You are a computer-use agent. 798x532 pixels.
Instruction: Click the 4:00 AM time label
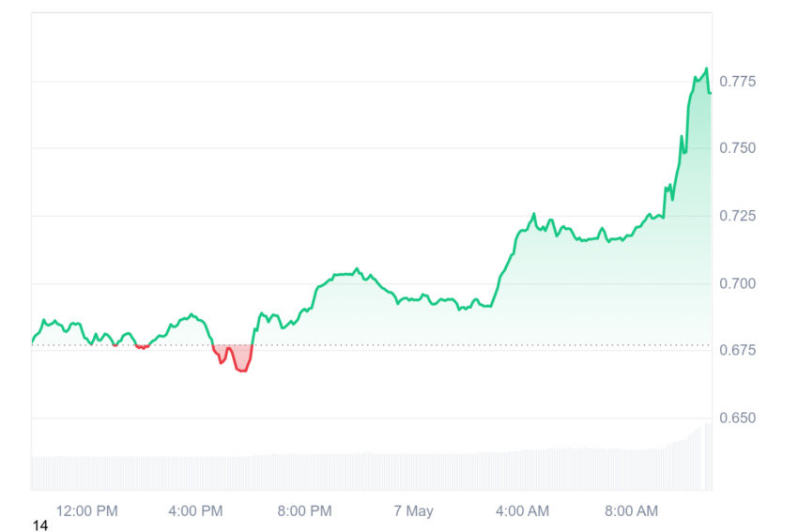point(523,510)
